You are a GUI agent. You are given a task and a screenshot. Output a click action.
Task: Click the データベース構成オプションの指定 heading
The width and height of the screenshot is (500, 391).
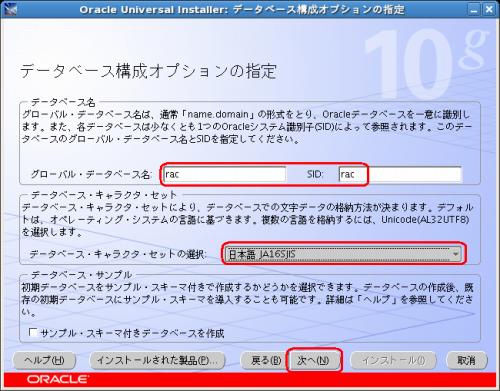148,71
